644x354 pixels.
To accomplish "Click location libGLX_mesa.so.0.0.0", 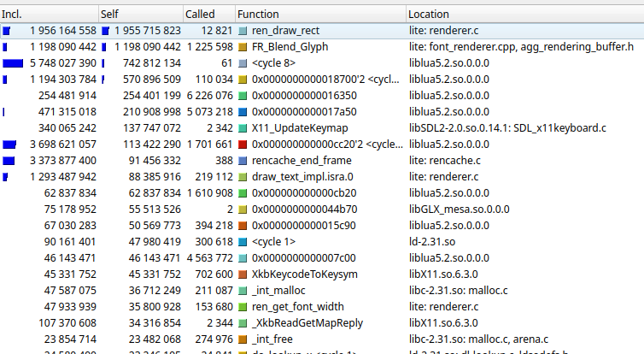I will [x=459, y=209].
